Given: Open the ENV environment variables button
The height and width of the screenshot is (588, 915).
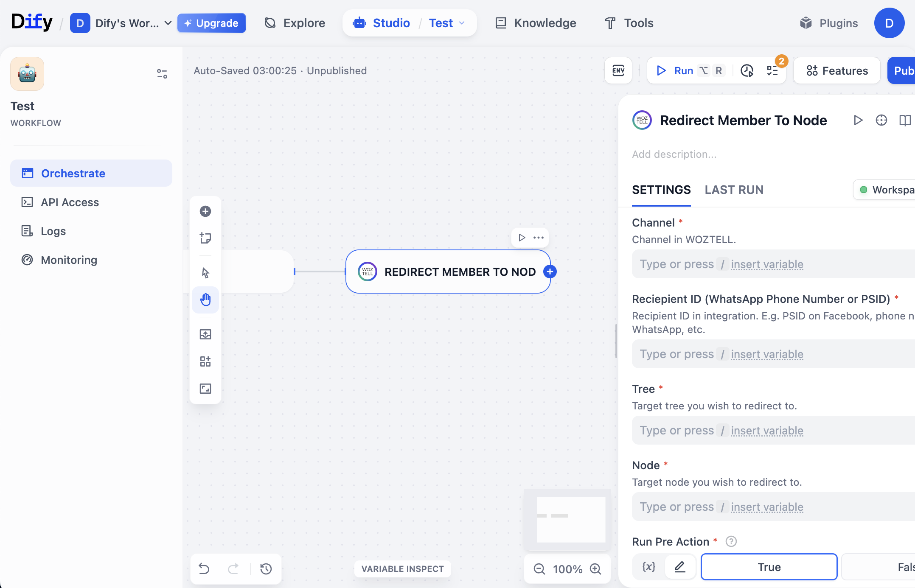Looking at the screenshot, I should point(618,70).
